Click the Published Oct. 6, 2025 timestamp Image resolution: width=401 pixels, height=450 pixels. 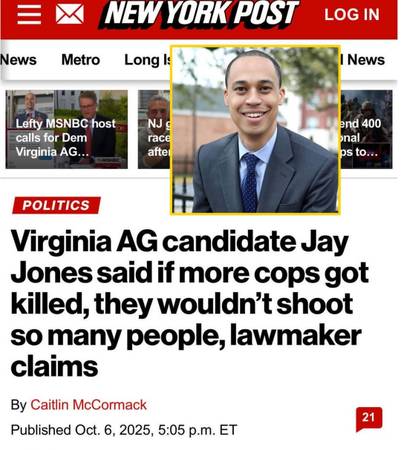click(124, 430)
